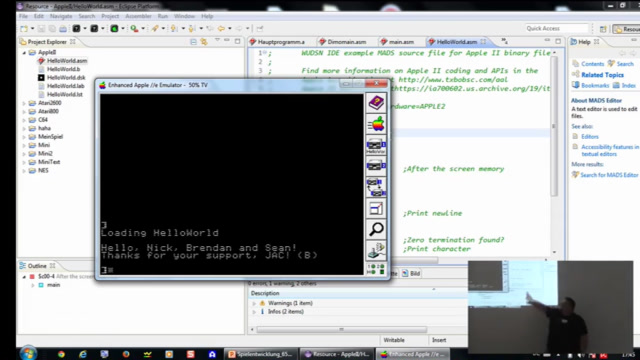640x360 pixels.
Task: Click Internet Explorer icon on taskbar
Action: point(83,354)
